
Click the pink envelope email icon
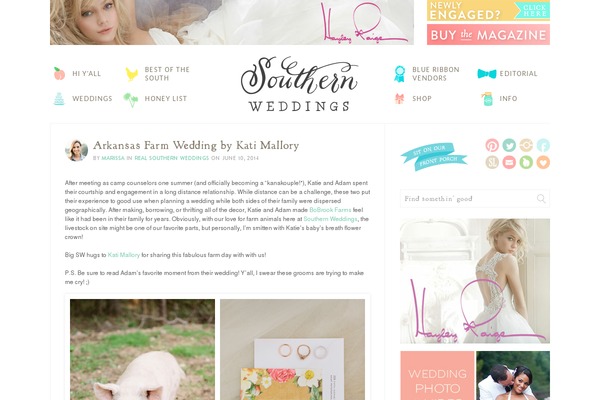(x=509, y=162)
